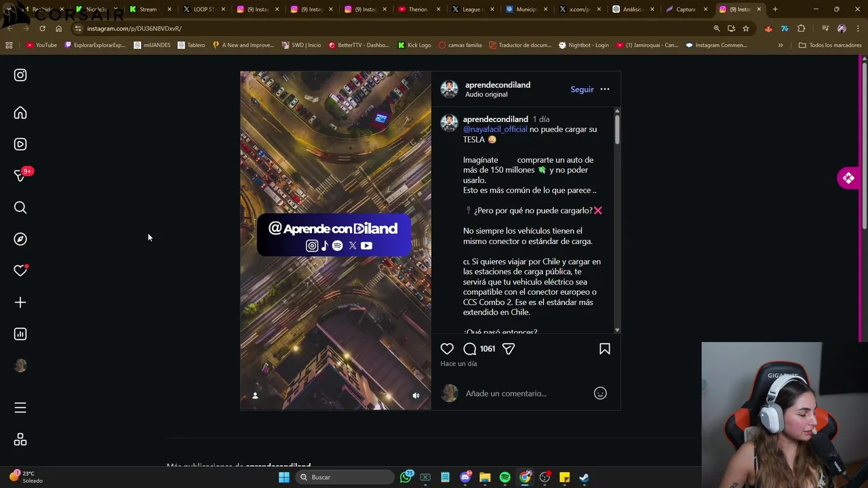The height and width of the screenshot is (488, 868).
Task: Open the Audio original link
Action: [x=486, y=94]
